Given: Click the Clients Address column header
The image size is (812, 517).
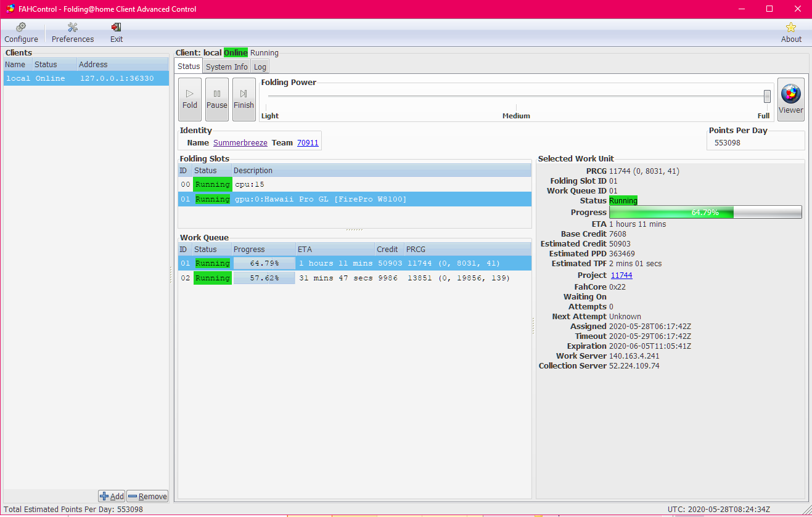Looking at the screenshot, I should pyautogui.click(x=123, y=65).
